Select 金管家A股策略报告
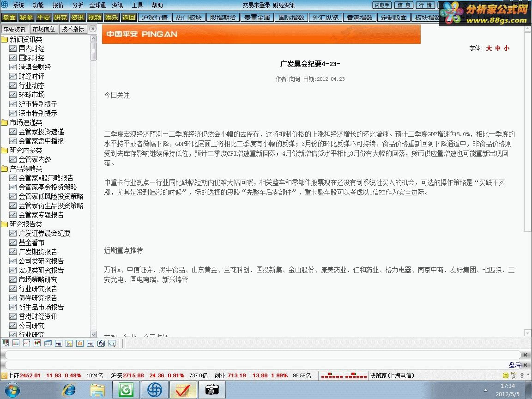The image size is (532, 399). point(46,178)
